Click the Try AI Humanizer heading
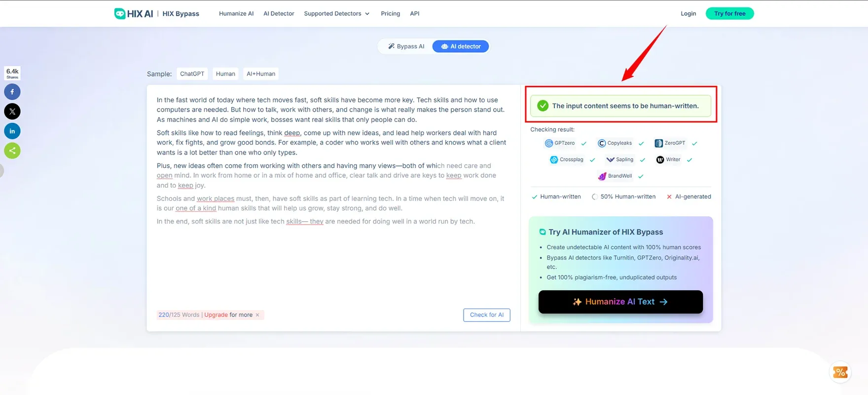Image resolution: width=868 pixels, height=395 pixels. click(606, 232)
